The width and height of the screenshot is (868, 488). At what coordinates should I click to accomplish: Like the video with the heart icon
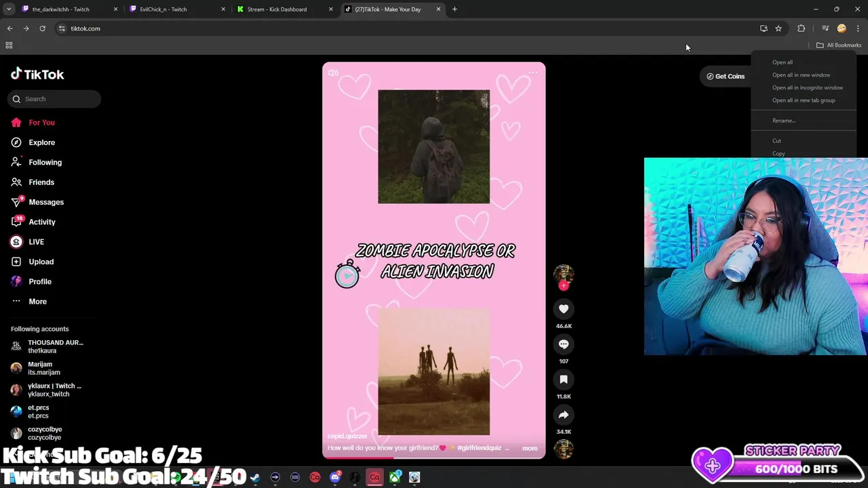(x=564, y=309)
